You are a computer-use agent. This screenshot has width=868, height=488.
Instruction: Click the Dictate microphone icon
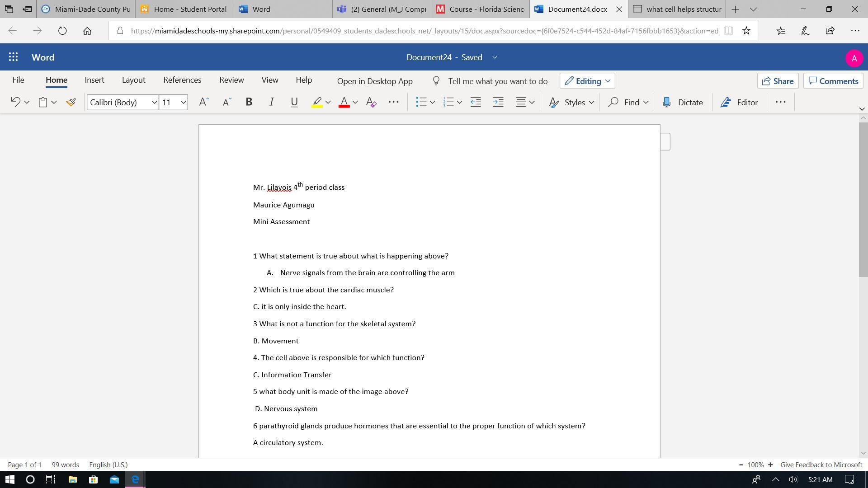pos(666,102)
